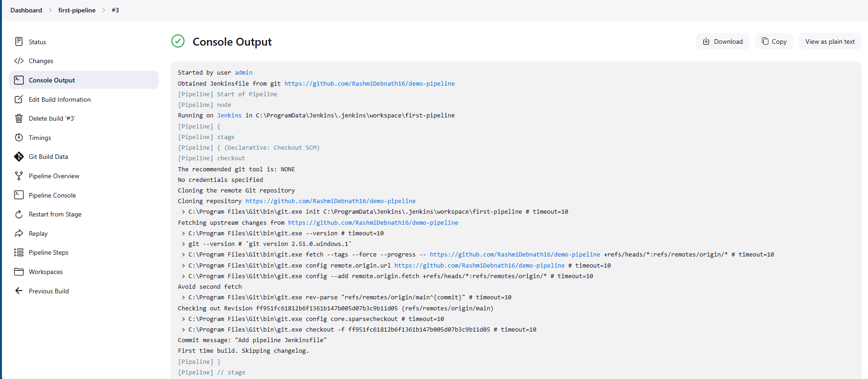Click the Pipeline Console terminal icon
Image resolution: width=868 pixels, height=379 pixels.
pos(19,195)
